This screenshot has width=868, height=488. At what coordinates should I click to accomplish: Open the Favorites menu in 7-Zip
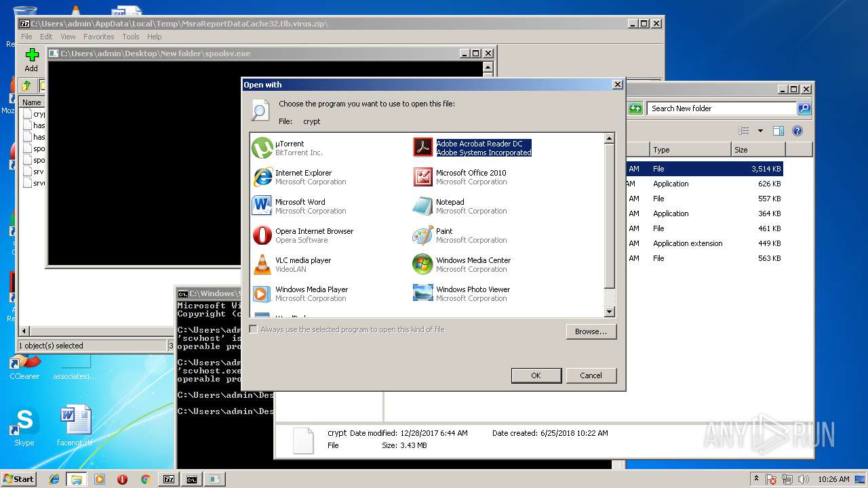coord(99,37)
